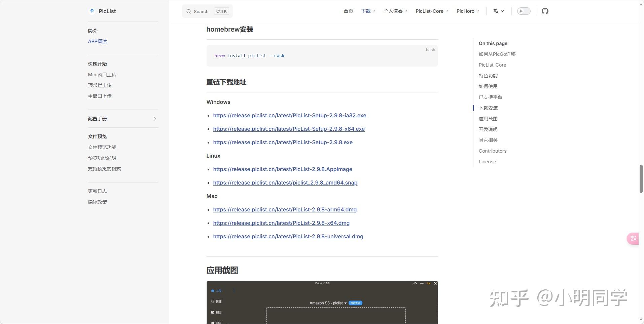Click the search magnifier icon

click(188, 11)
